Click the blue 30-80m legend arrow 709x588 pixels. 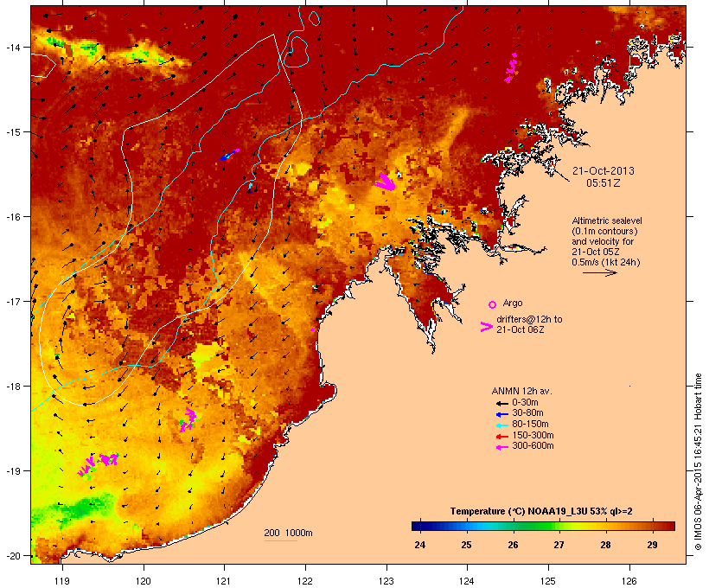point(501,414)
